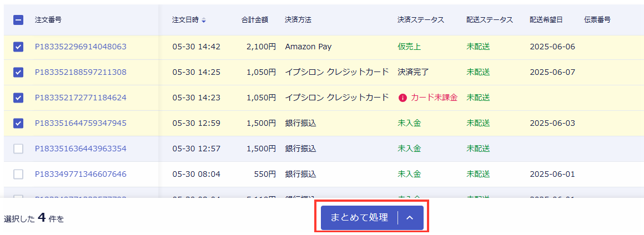Click the 550円 total amount
The width and height of the screenshot is (644, 235).
(265, 174)
